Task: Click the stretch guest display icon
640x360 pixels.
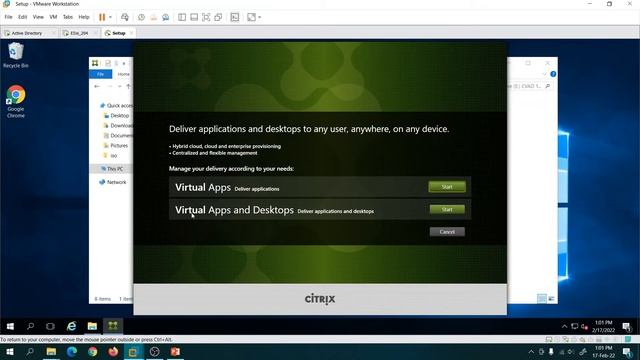Action: 251,17
